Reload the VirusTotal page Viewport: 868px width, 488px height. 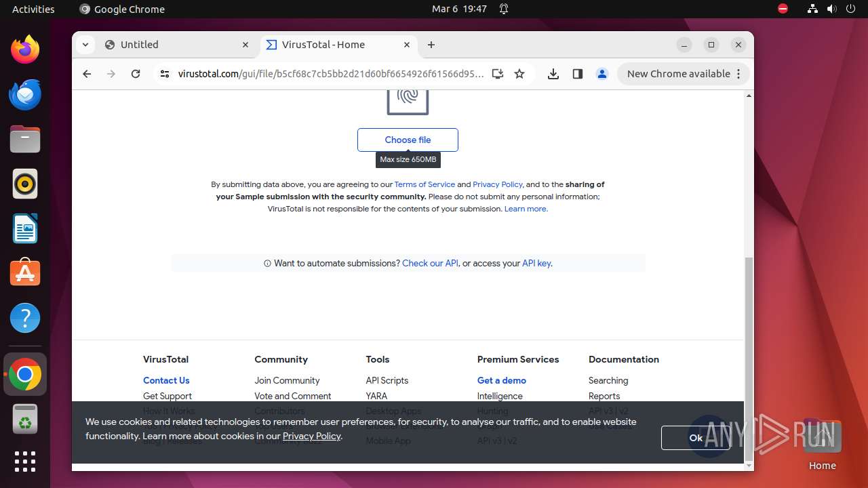point(136,74)
